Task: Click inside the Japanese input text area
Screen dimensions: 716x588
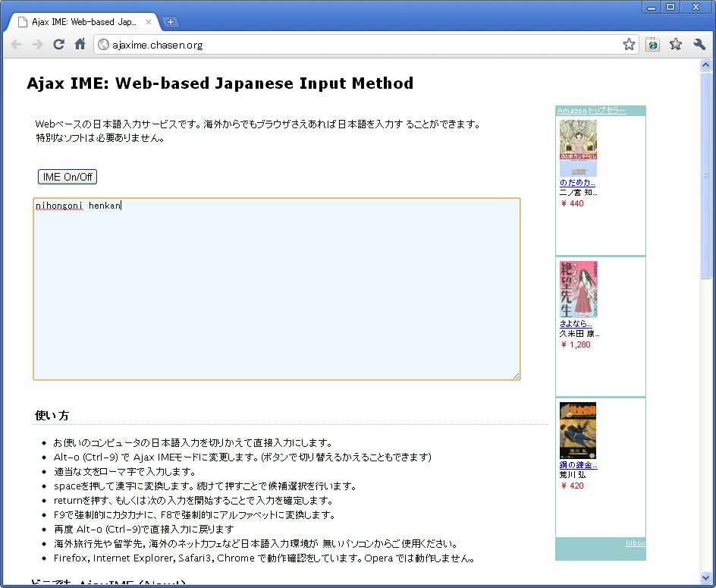Action: tap(277, 296)
